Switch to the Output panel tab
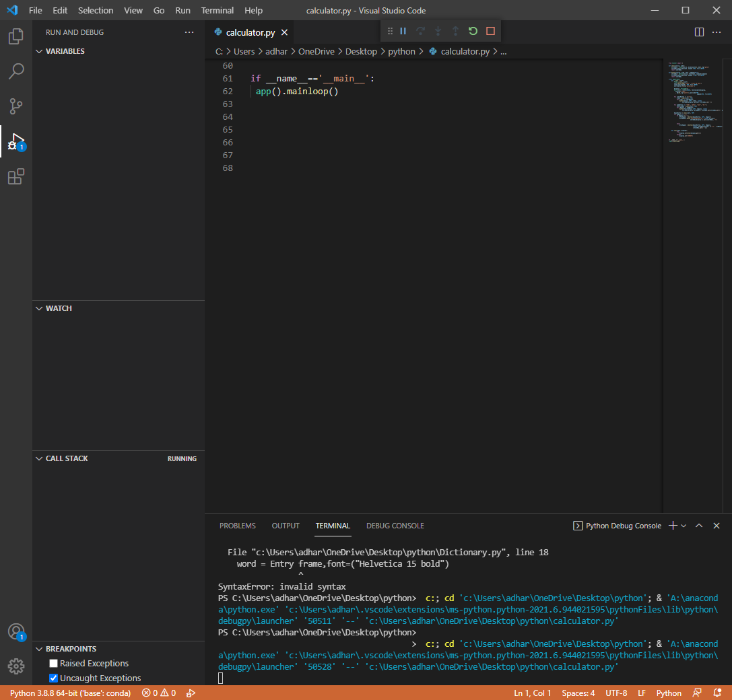 click(x=286, y=526)
